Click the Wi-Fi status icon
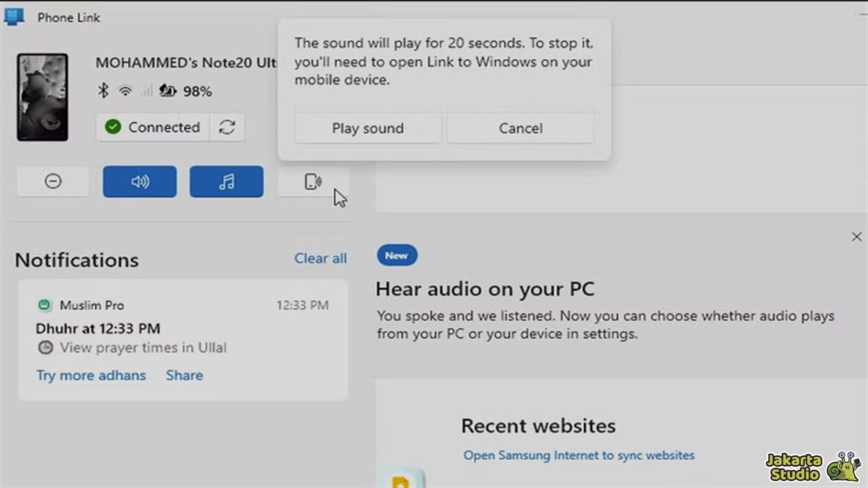Viewport: 868px width, 488px height. pyautogui.click(x=125, y=91)
